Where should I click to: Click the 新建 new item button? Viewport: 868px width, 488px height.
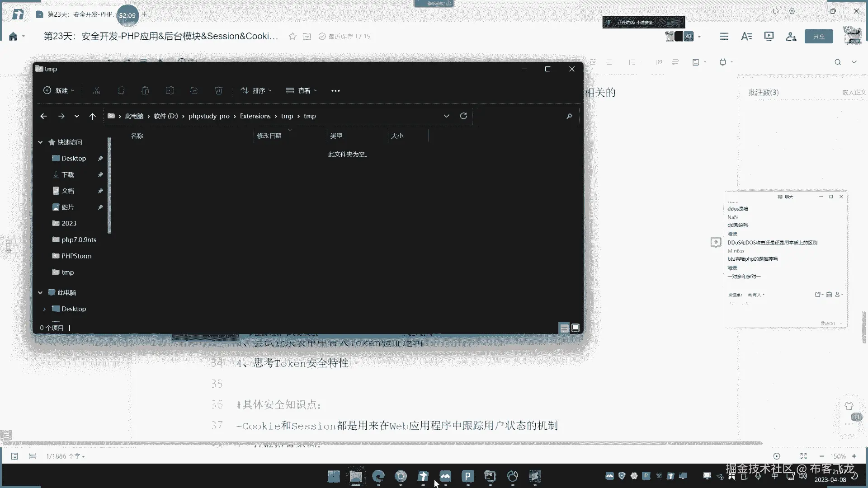tap(59, 91)
